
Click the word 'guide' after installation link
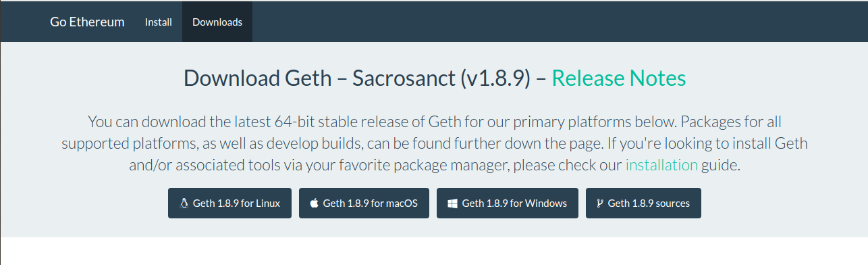721,165
